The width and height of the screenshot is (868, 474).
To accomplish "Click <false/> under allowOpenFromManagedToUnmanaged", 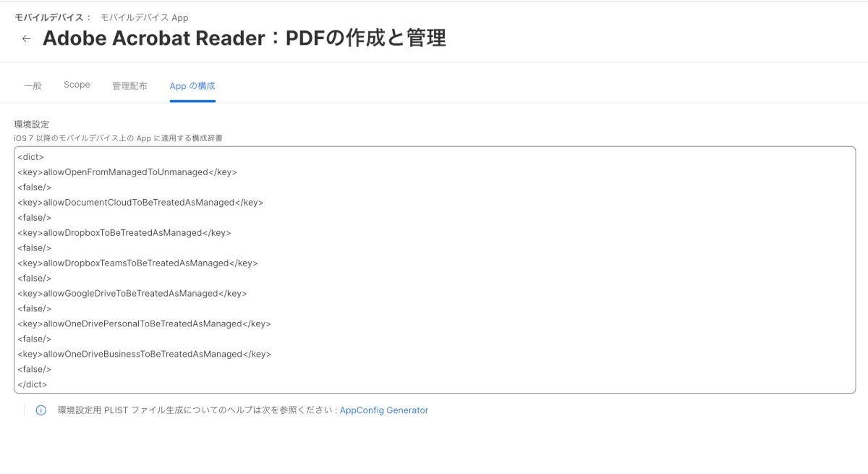I will tap(35, 187).
